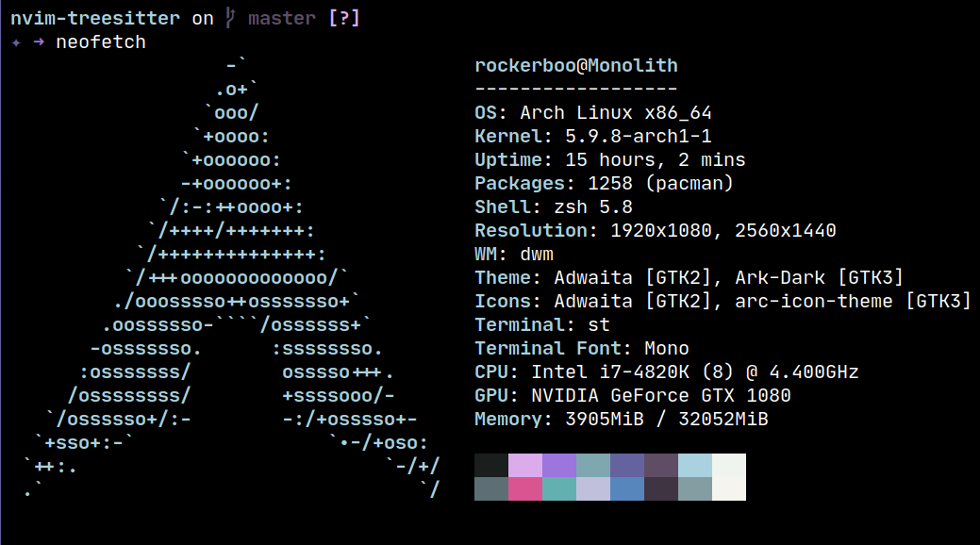Click the '[?]' git status indicator
This screenshot has height=545, width=980.
coord(343,18)
